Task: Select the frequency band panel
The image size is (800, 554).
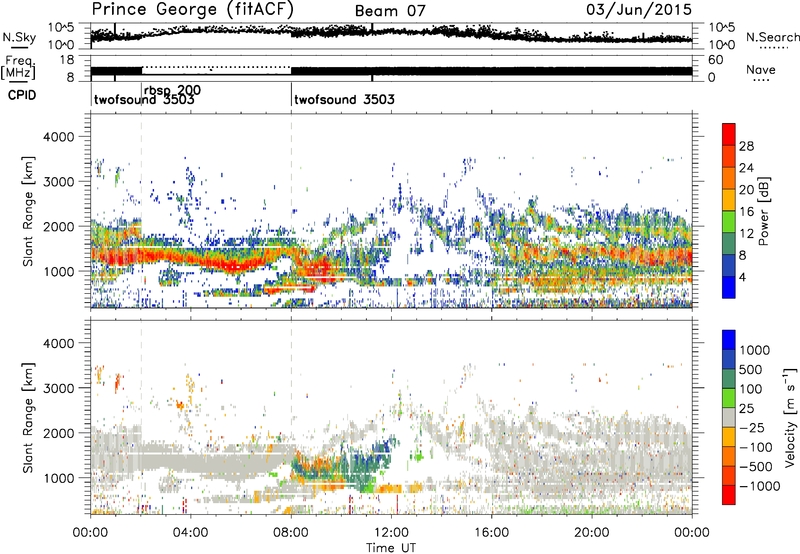Action: pyautogui.click(x=391, y=68)
